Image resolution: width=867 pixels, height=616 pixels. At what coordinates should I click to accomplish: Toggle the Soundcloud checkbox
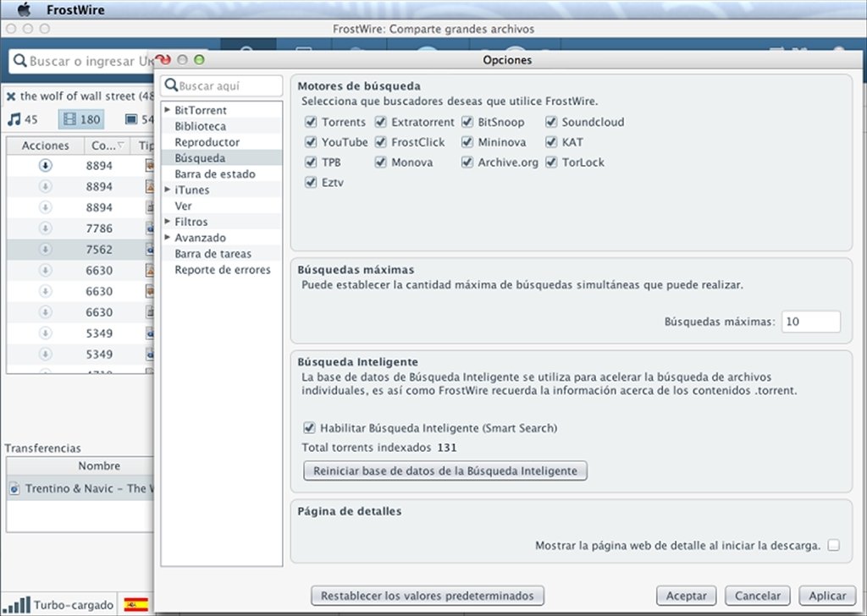pos(551,122)
